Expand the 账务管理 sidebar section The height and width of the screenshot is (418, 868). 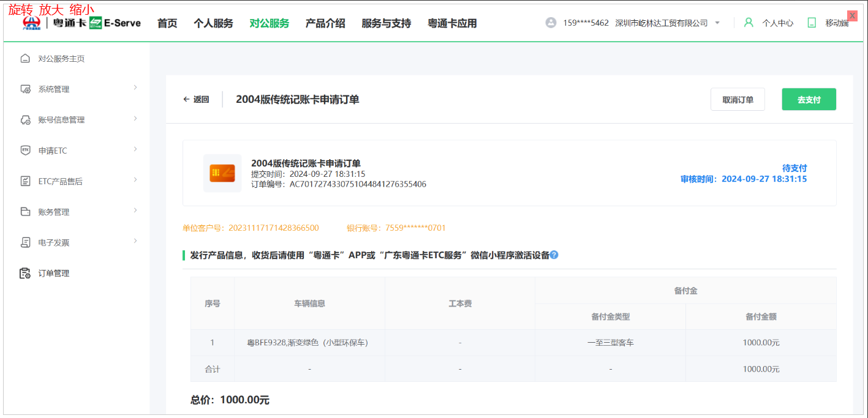click(x=78, y=212)
